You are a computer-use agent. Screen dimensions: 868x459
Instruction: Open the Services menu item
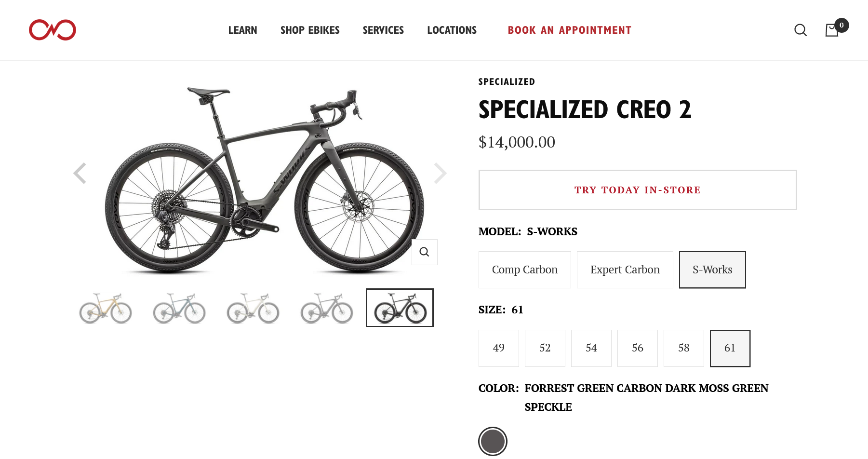pos(383,30)
